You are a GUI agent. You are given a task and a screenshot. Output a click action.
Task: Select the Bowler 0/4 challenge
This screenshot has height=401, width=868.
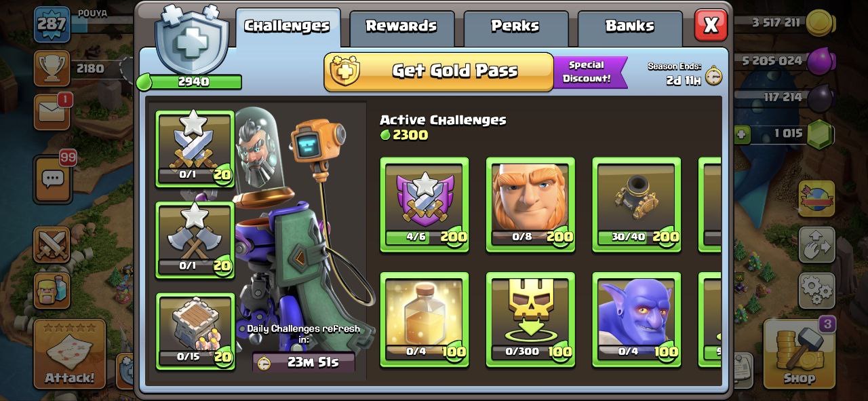[x=637, y=320]
